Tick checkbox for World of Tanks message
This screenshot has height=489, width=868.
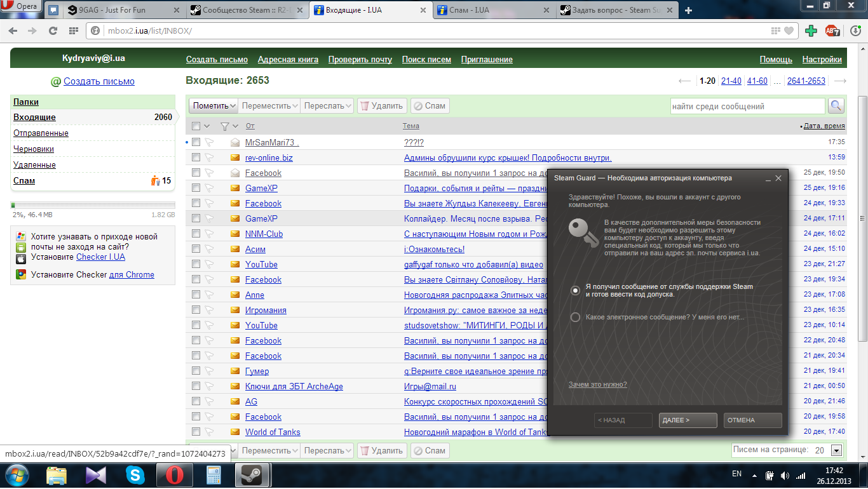coord(196,432)
